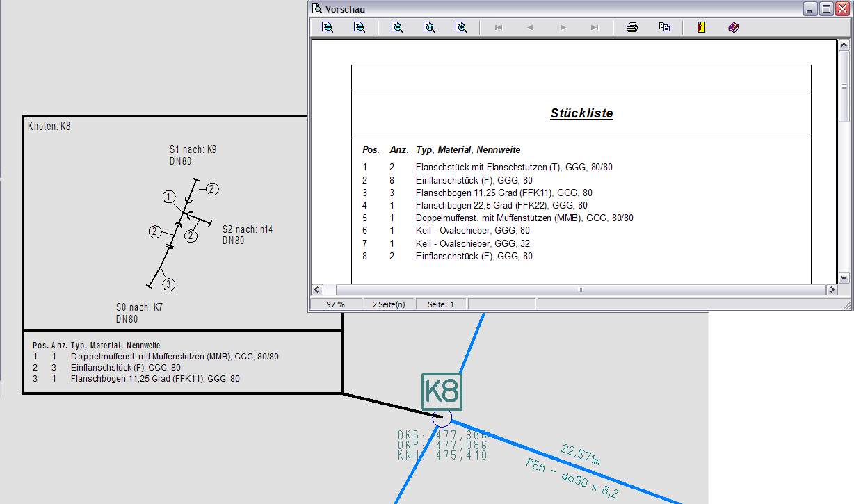Print the Stückliste preview

(x=632, y=27)
